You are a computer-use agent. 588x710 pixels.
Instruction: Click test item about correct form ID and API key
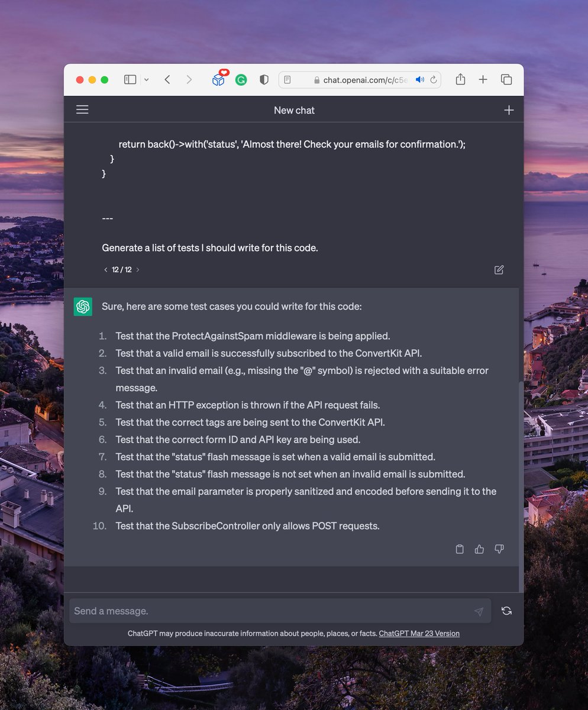(x=238, y=440)
